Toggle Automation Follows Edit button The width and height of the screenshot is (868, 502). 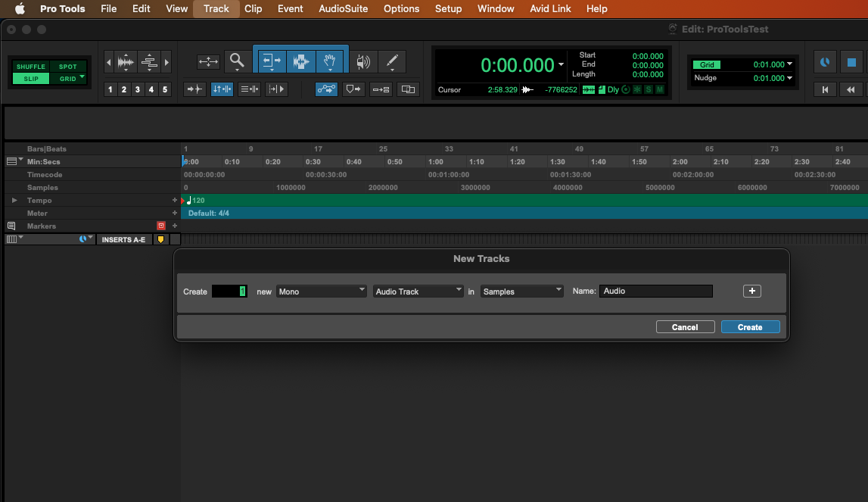tap(326, 89)
